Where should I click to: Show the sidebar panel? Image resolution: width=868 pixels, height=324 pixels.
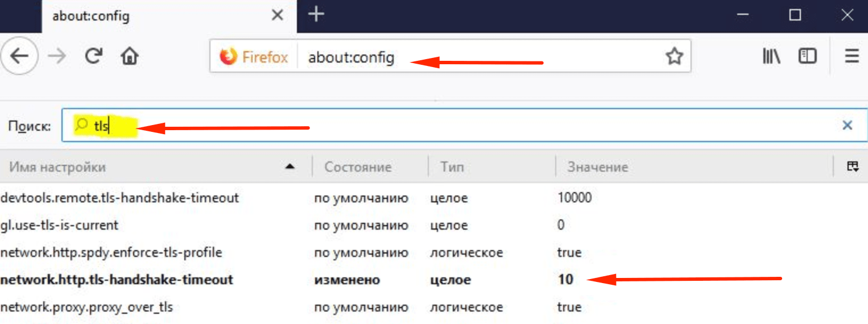click(x=807, y=56)
